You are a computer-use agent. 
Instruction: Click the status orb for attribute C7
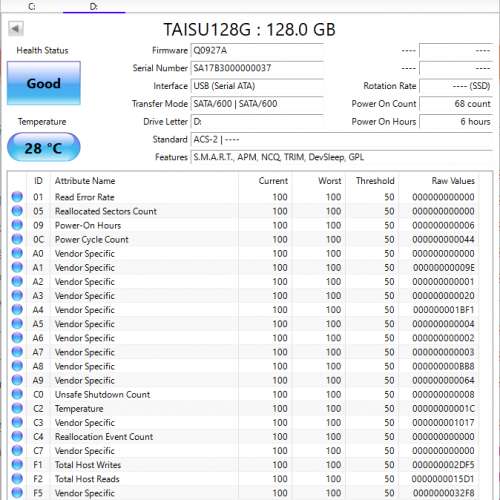(17, 450)
